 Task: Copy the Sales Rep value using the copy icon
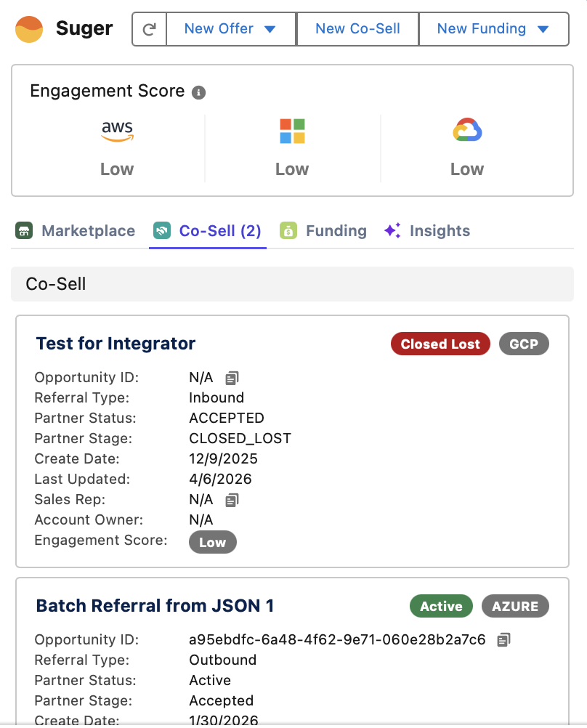(231, 499)
